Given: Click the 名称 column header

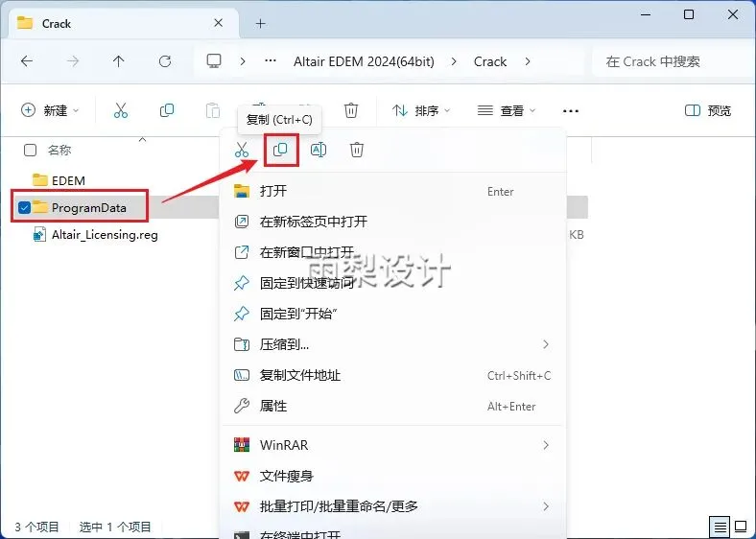Looking at the screenshot, I should [59, 150].
